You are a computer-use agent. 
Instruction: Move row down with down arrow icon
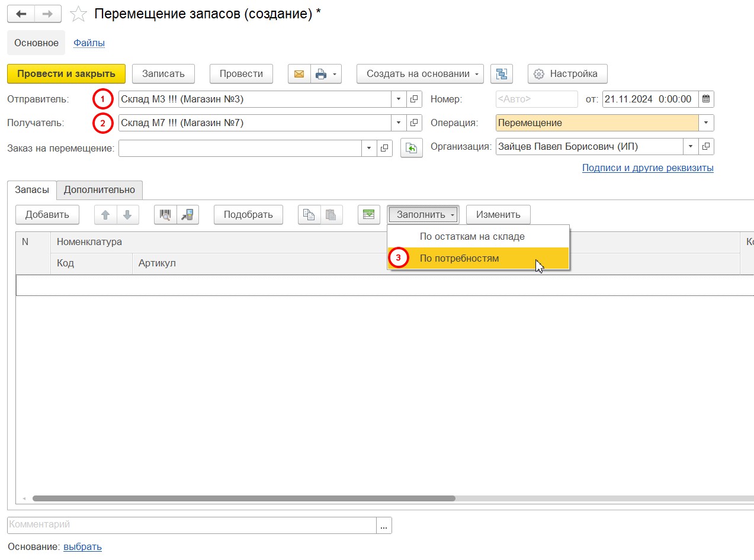pyautogui.click(x=127, y=215)
